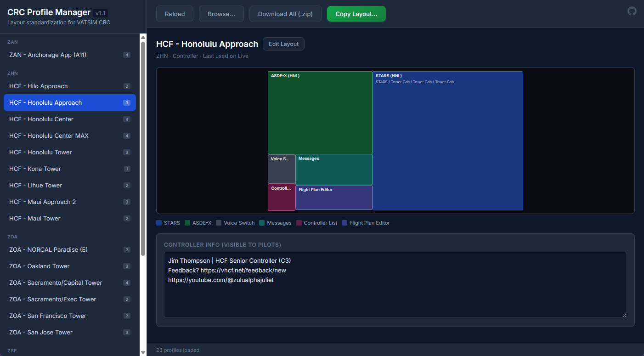Screen dimensions: 644x356
Task: Click the STARS legend color swatch
Action: pyautogui.click(x=159, y=223)
